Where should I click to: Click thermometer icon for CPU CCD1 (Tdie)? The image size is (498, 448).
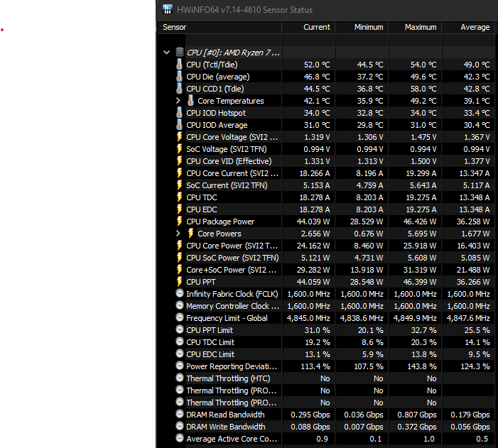tap(180, 88)
